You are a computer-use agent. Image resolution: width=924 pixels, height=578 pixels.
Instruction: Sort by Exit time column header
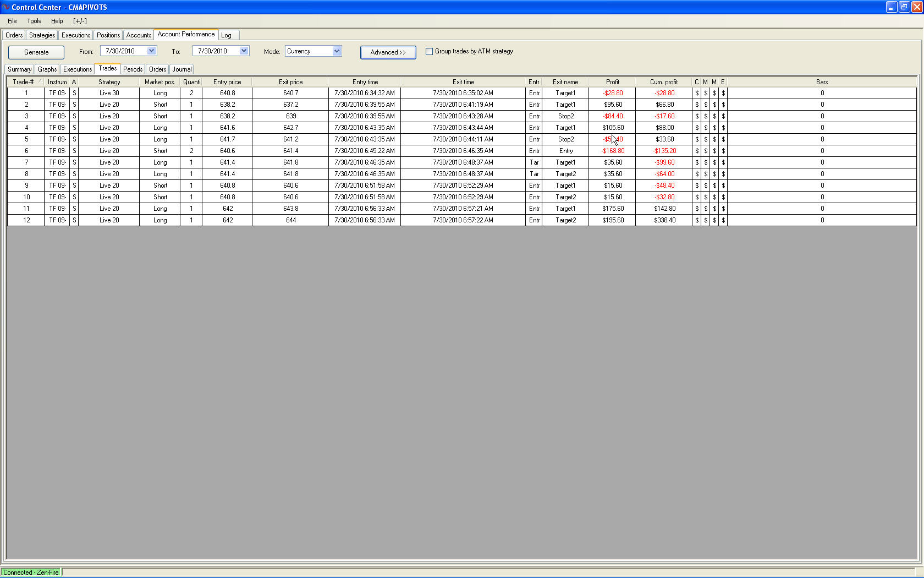(x=463, y=82)
